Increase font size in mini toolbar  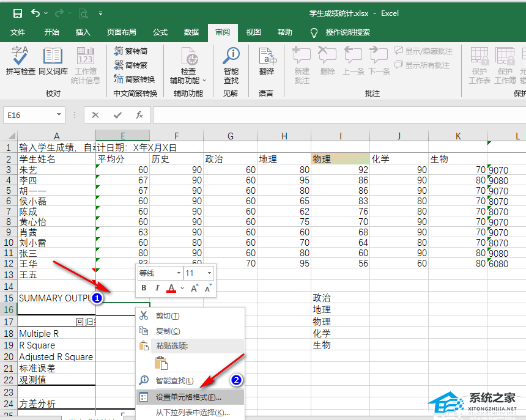pyautogui.click(x=194, y=288)
